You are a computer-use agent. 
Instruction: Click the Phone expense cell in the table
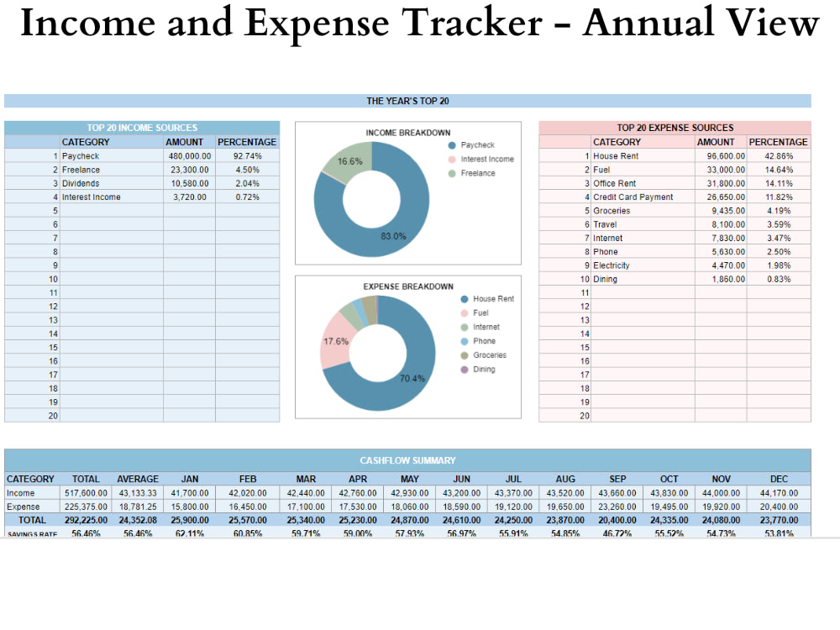pyautogui.click(x=643, y=251)
